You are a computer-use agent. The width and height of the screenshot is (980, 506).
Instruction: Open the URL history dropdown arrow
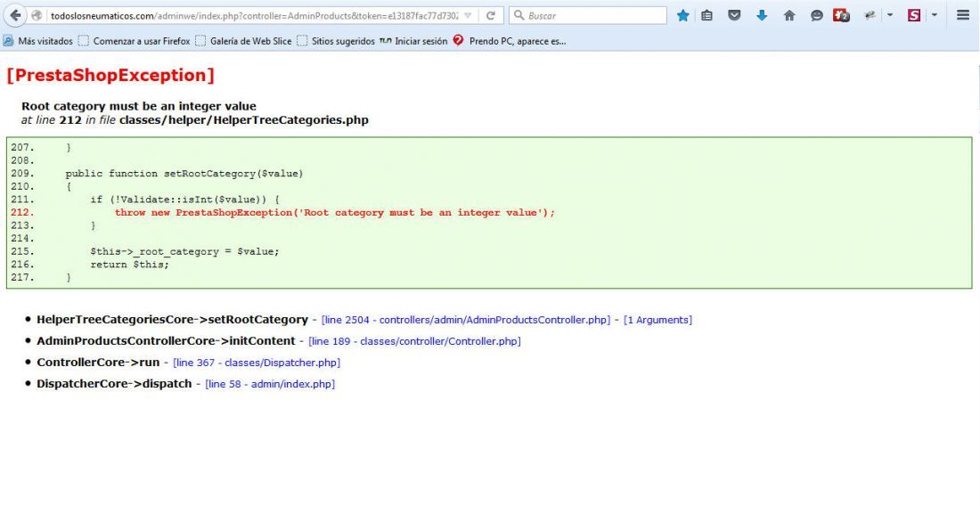(x=468, y=16)
